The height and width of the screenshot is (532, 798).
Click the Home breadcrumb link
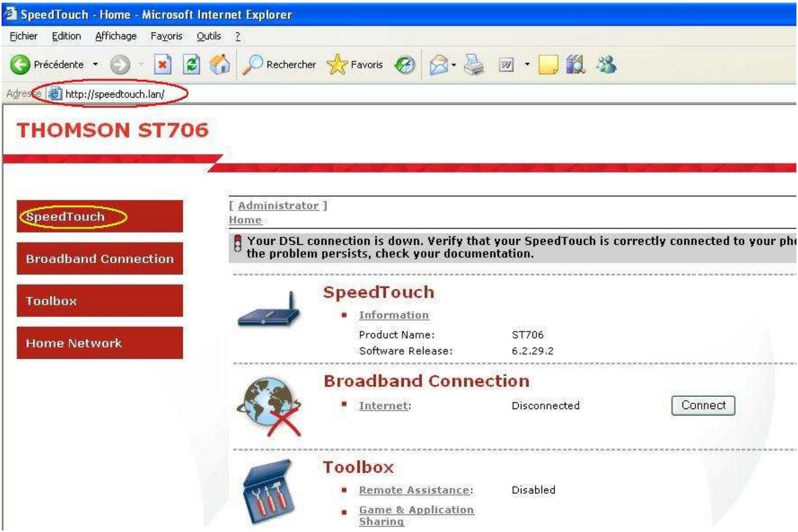[x=245, y=220]
